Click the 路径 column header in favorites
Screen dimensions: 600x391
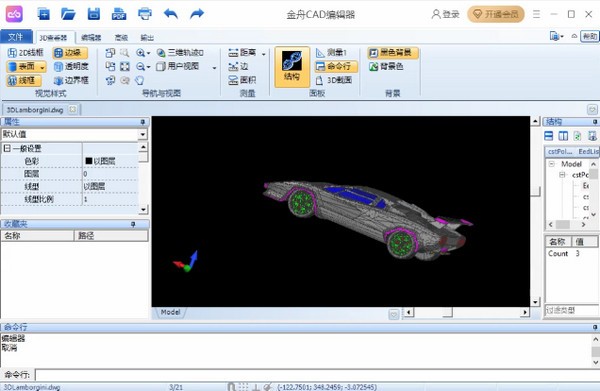(x=111, y=236)
